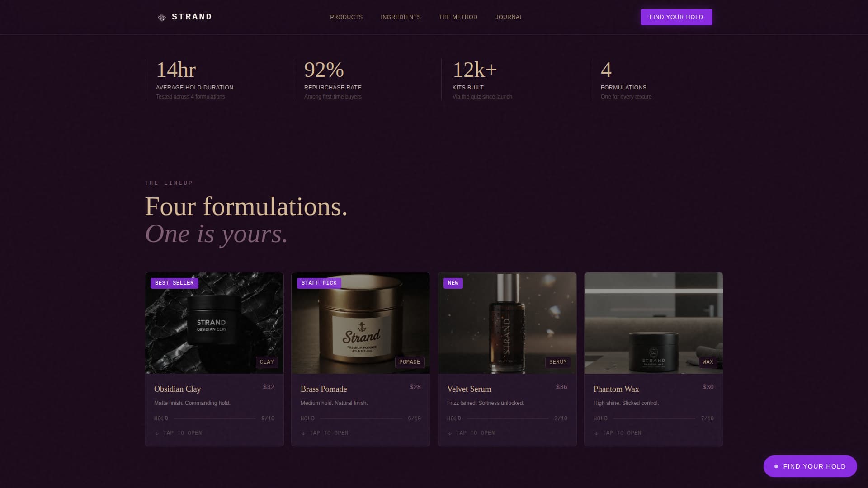Click the $30 price
The width and height of the screenshot is (868, 488).
pyautogui.click(x=708, y=387)
